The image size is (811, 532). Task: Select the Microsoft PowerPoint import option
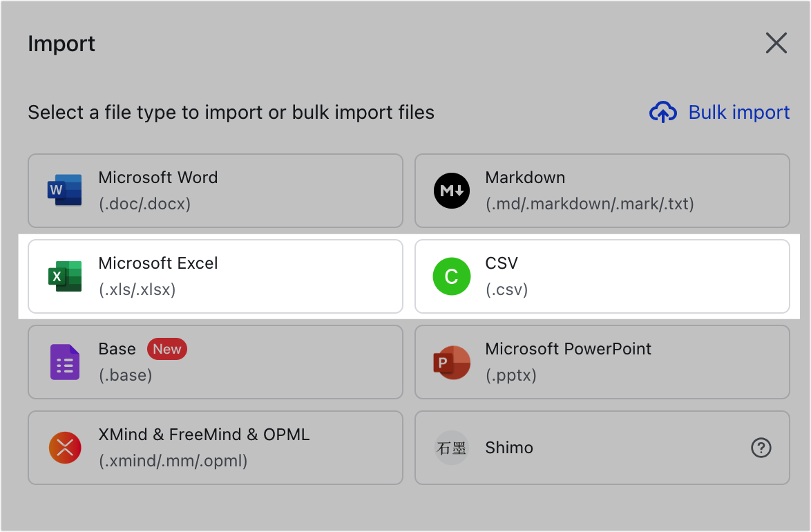(602, 362)
